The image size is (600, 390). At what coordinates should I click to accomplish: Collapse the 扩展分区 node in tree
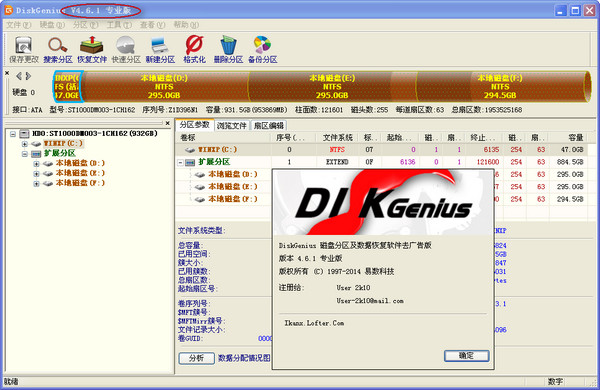click(x=24, y=154)
